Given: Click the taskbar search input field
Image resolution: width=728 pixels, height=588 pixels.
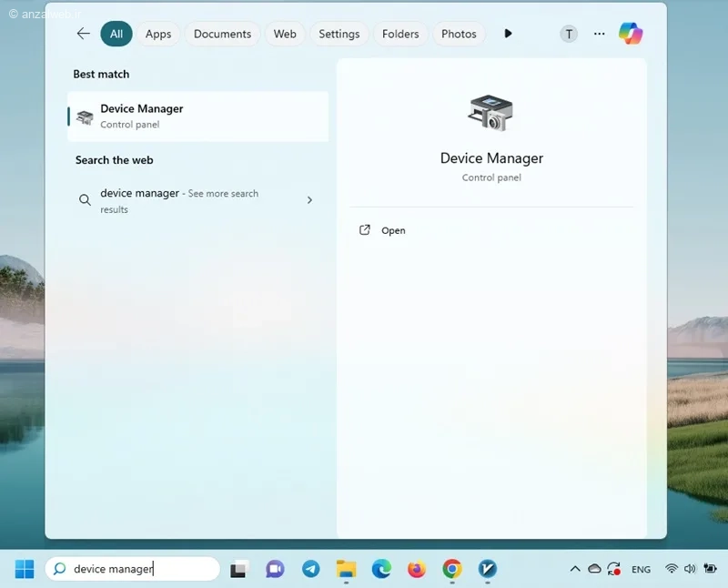Looking at the screenshot, I should coord(133,569).
